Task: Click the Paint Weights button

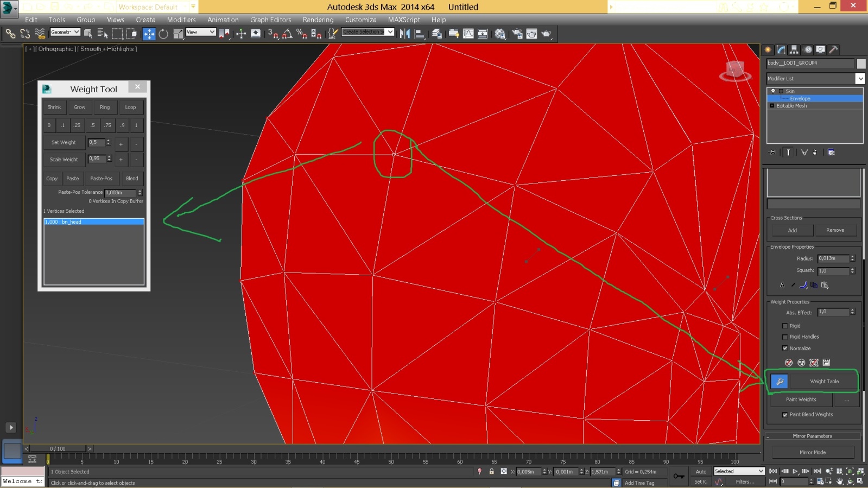Action: point(801,400)
